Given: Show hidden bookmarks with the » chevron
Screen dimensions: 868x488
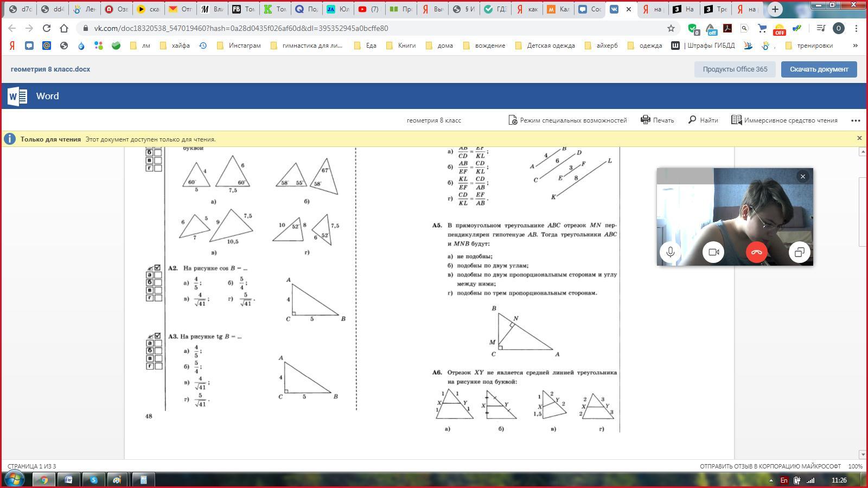Looking at the screenshot, I should (856, 46).
